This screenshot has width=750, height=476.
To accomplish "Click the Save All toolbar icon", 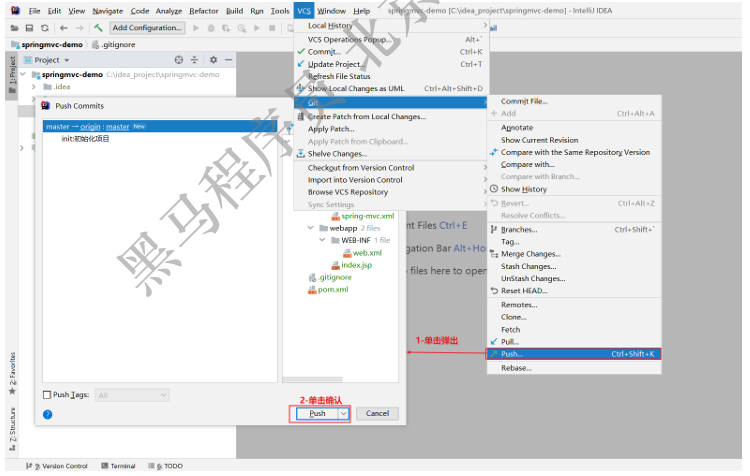I will [29, 28].
